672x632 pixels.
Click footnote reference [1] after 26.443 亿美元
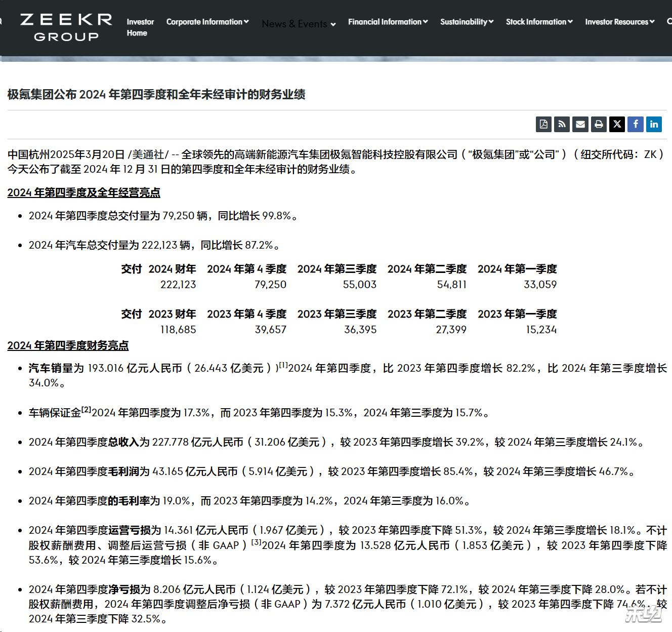pyautogui.click(x=283, y=365)
